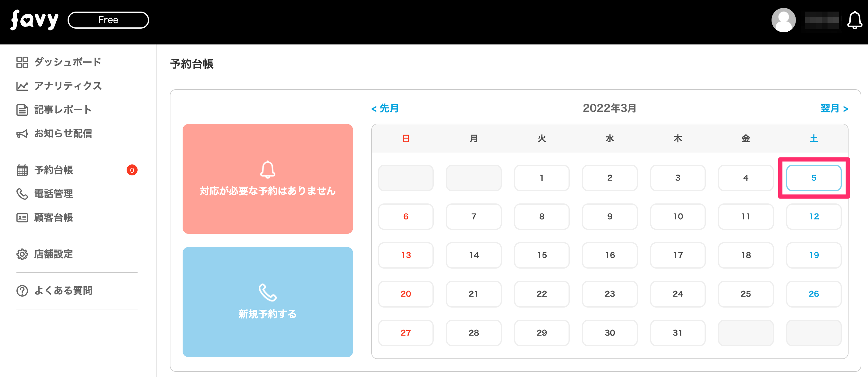Open 顧客台帳 in the sidebar
Screen dimensions: 868x377
point(53,218)
